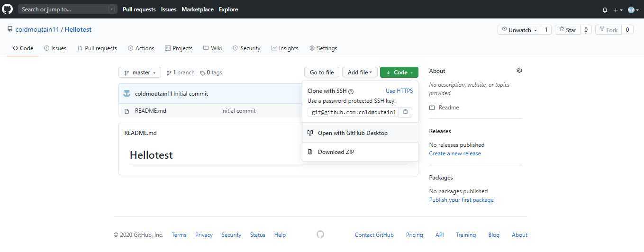View the watchers count of 1
Image resolution: width=644 pixels, height=252 pixels.
[546, 30]
